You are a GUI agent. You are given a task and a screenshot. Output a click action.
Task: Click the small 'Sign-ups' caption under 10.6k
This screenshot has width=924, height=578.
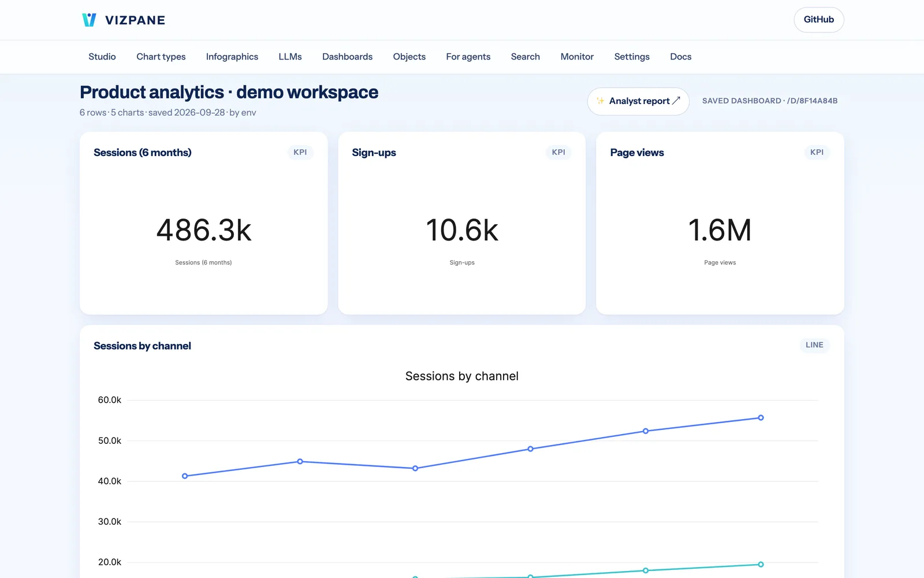click(462, 262)
